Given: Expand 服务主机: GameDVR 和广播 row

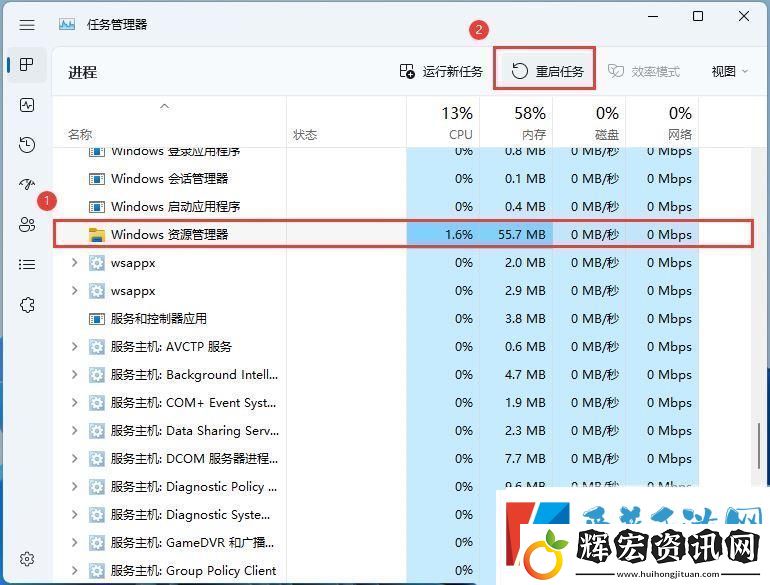Looking at the screenshot, I should pos(74,543).
